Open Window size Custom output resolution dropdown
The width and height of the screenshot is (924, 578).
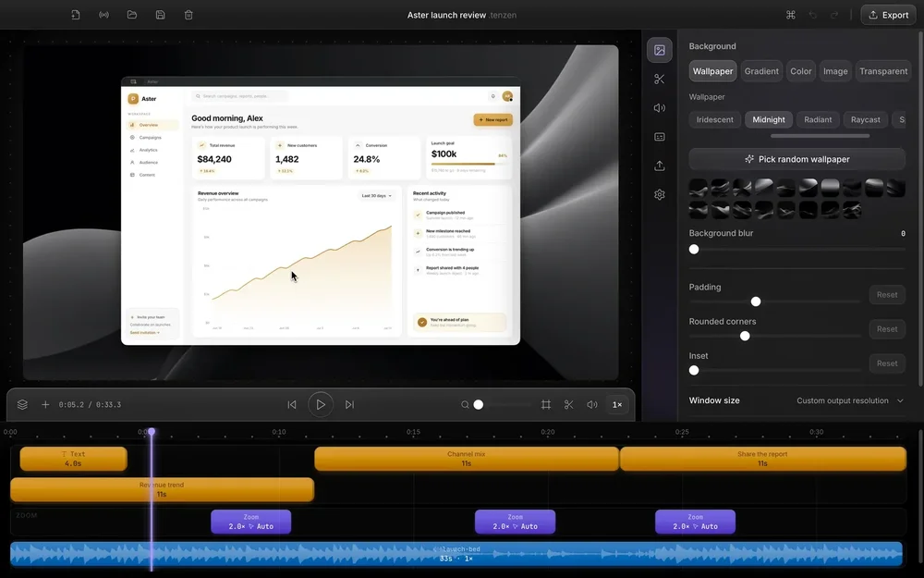tap(850, 400)
